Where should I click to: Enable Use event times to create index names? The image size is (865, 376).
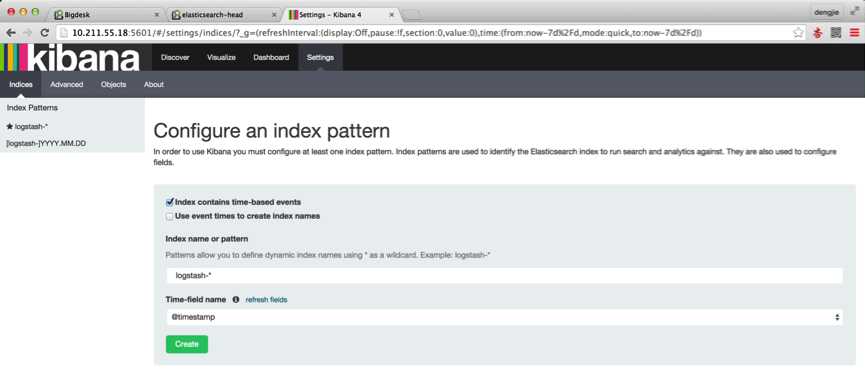coord(170,217)
